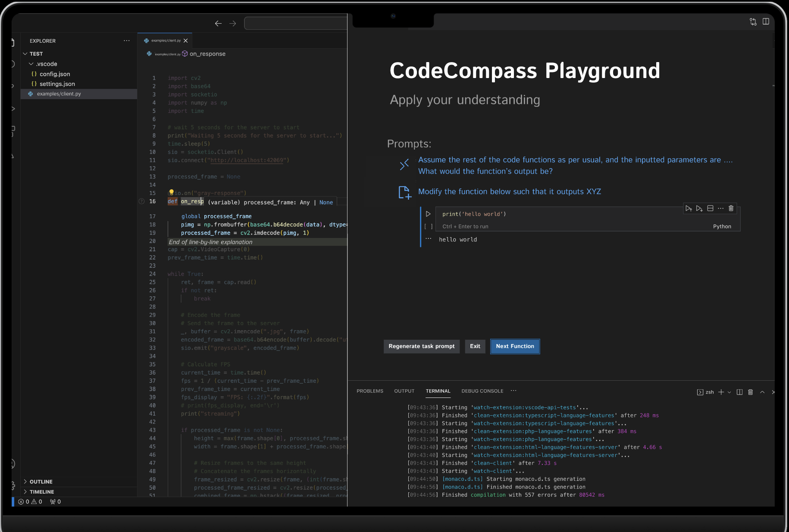Delete the notebook cell with trash icon
This screenshot has width=789, height=532.
click(x=731, y=208)
